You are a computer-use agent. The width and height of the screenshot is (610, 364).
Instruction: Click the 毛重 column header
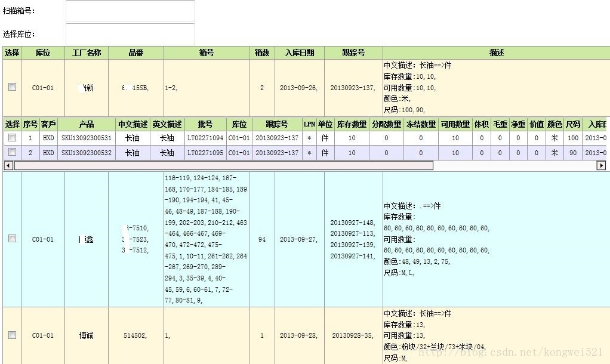500,125
